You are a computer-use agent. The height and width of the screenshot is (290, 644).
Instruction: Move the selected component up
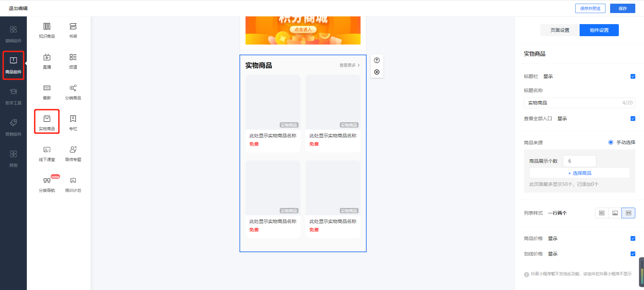pyautogui.click(x=377, y=60)
